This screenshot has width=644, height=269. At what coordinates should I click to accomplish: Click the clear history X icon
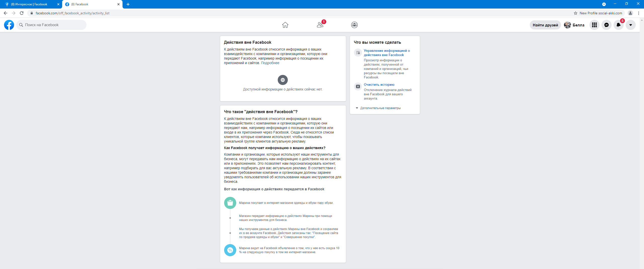358,86
